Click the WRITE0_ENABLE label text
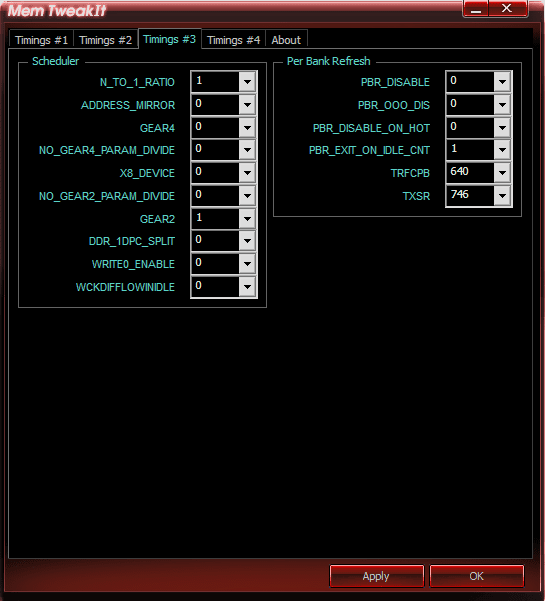Image resolution: width=545 pixels, height=601 pixels. [133, 264]
